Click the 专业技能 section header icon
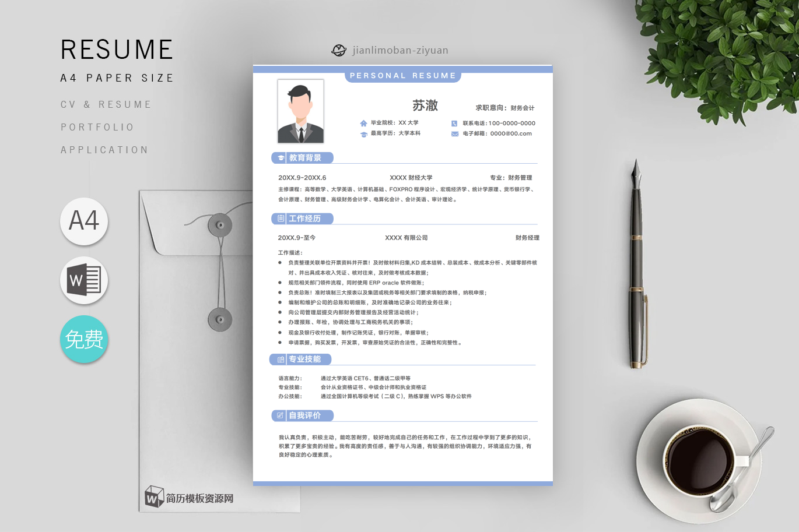 click(281, 360)
